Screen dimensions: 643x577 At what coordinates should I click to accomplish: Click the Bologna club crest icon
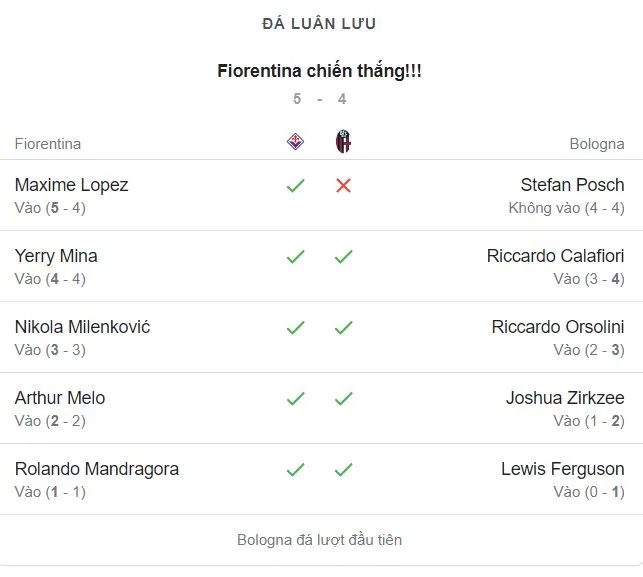tap(344, 142)
